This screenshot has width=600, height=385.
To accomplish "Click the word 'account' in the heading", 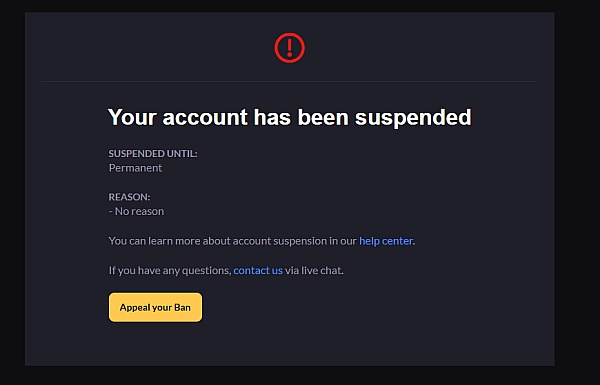I will point(205,117).
